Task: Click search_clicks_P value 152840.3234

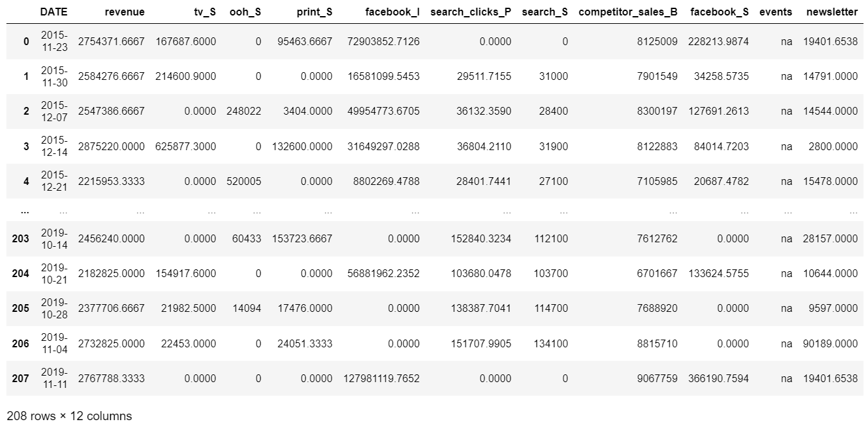Action: (482, 238)
